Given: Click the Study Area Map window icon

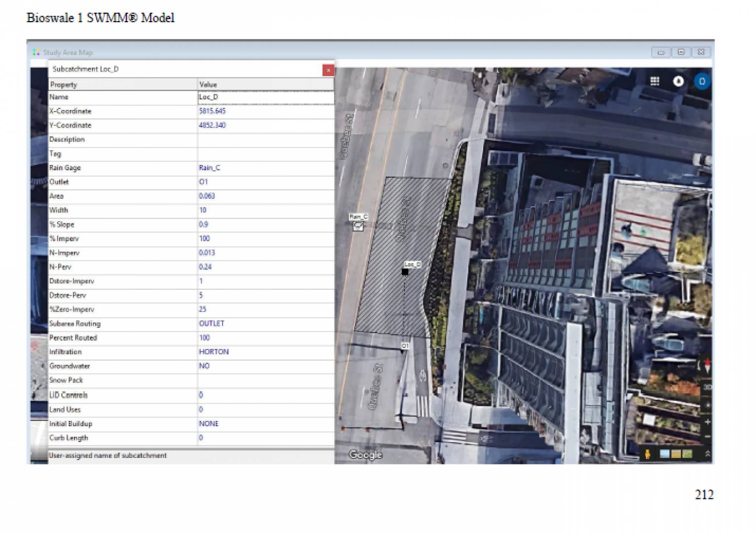Looking at the screenshot, I should point(36,52).
